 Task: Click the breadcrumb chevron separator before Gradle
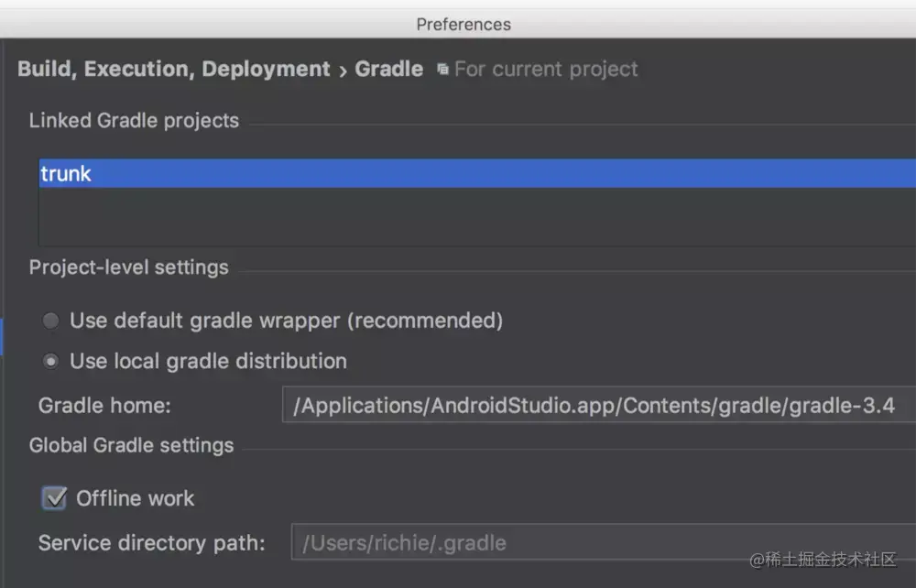point(343,71)
